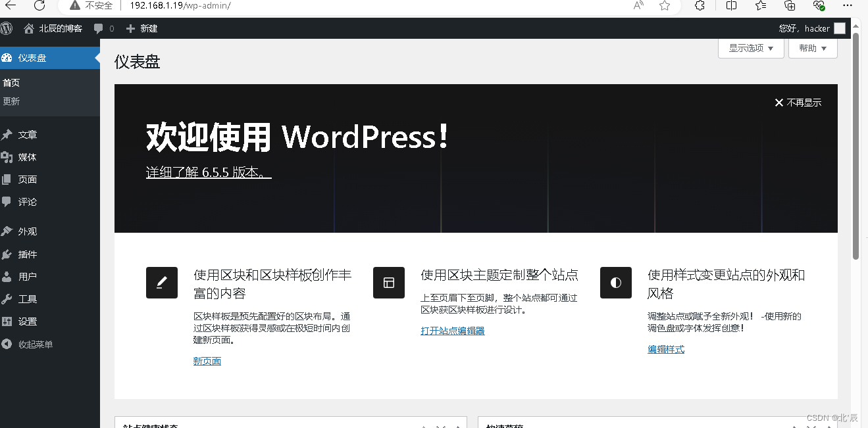Click the 仪表盘 dashboard gauge icon
Viewport: 868px width, 428px height.
(x=7, y=58)
